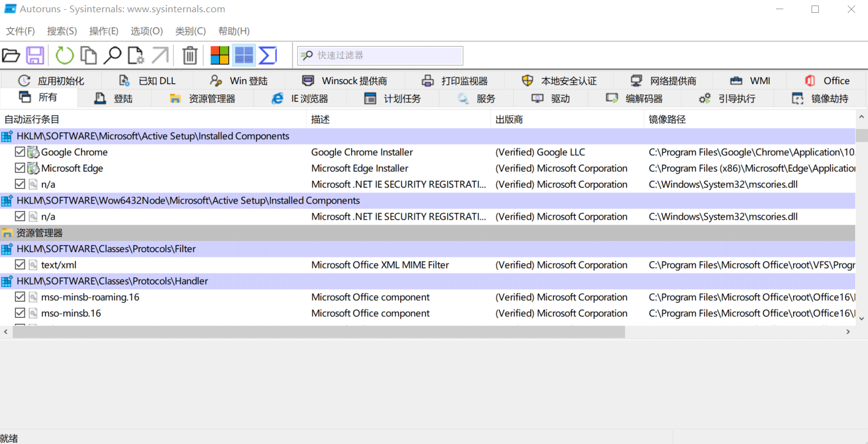Click the Find magnifier toolbar icon

(112, 56)
